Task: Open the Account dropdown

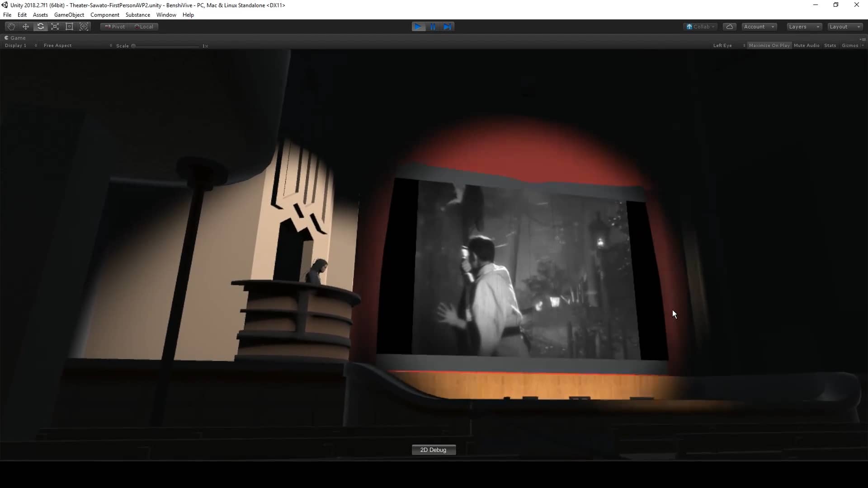Action: 759,27
